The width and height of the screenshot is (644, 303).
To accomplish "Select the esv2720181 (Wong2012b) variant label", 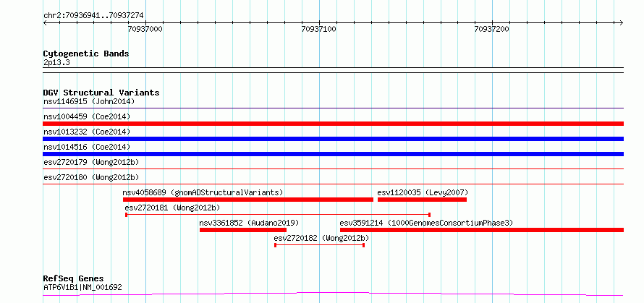I will tap(172, 208).
